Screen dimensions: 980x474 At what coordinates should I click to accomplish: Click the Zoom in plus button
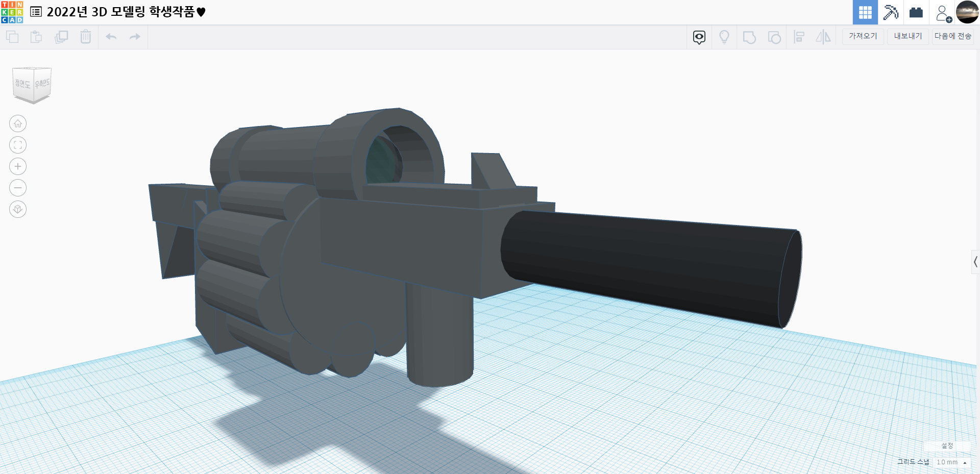tap(18, 166)
